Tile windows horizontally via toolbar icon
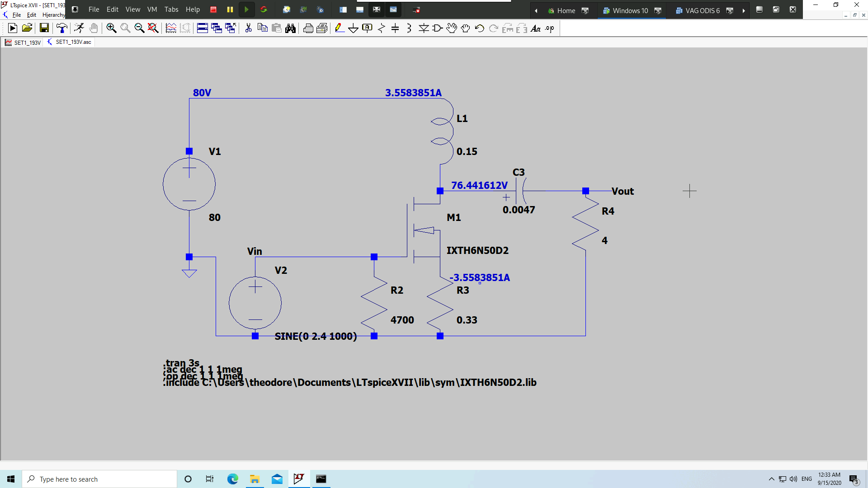 [x=203, y=28]
